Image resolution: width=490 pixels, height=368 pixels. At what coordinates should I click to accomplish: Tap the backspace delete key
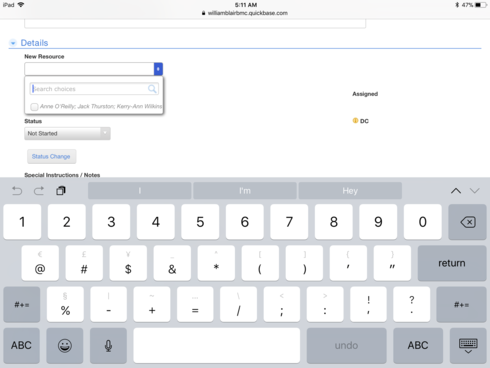(x=467, y=222)
